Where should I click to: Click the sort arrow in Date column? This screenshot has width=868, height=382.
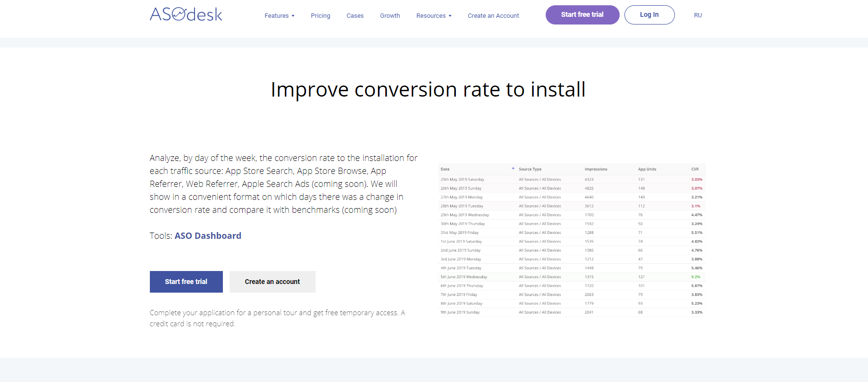tap(513, 169)
